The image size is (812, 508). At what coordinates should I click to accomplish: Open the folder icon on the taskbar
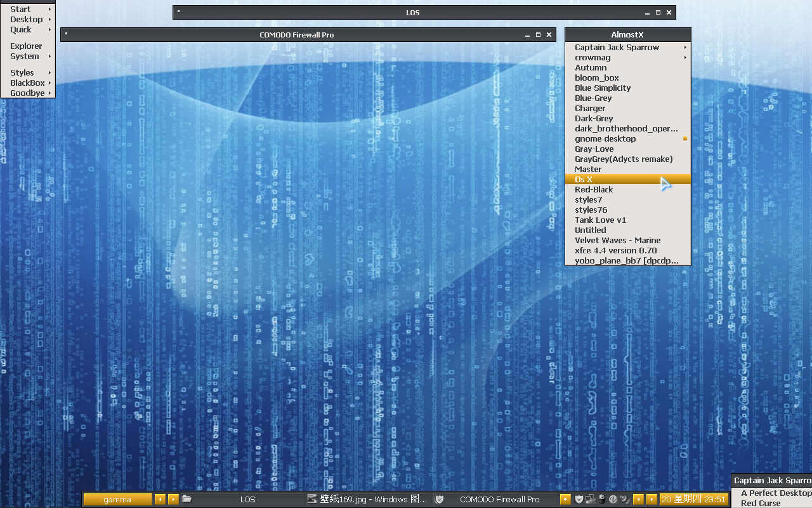click(187, 499)
